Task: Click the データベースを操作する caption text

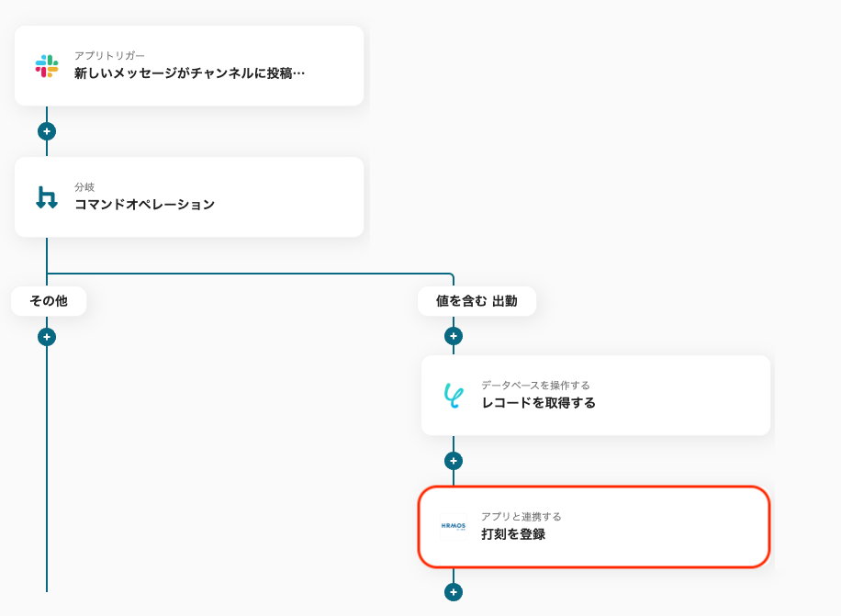Action: [x=534, y=386]
